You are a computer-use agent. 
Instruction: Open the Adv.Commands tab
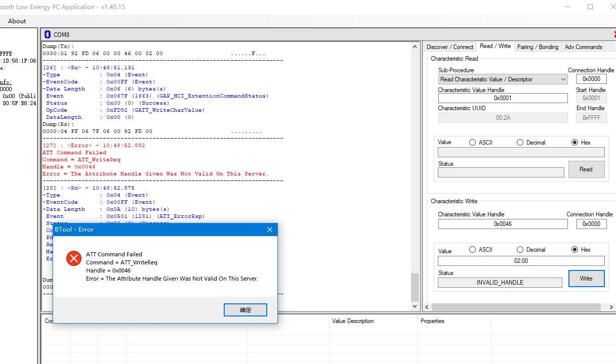(583, 47)
